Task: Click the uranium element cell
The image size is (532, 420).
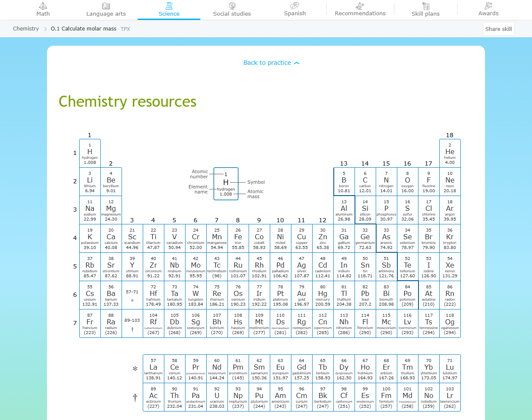Action: point(217,397)
